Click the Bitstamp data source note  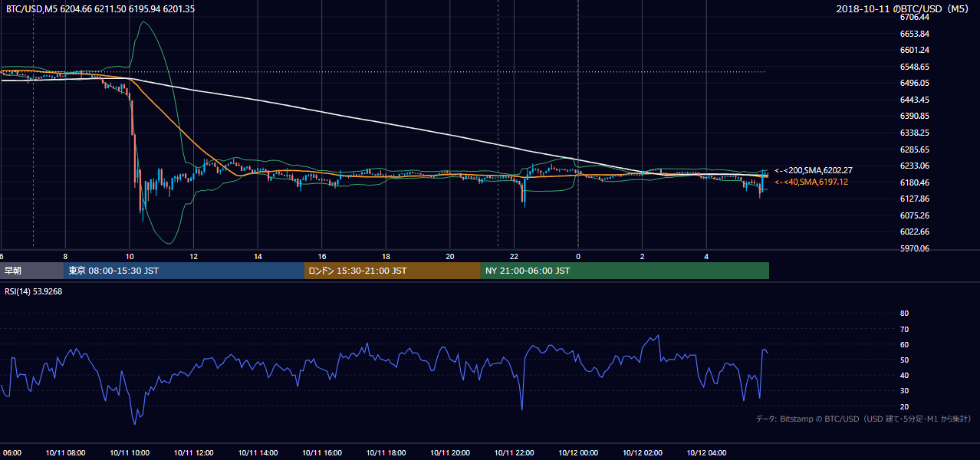[x=863, y=419]
